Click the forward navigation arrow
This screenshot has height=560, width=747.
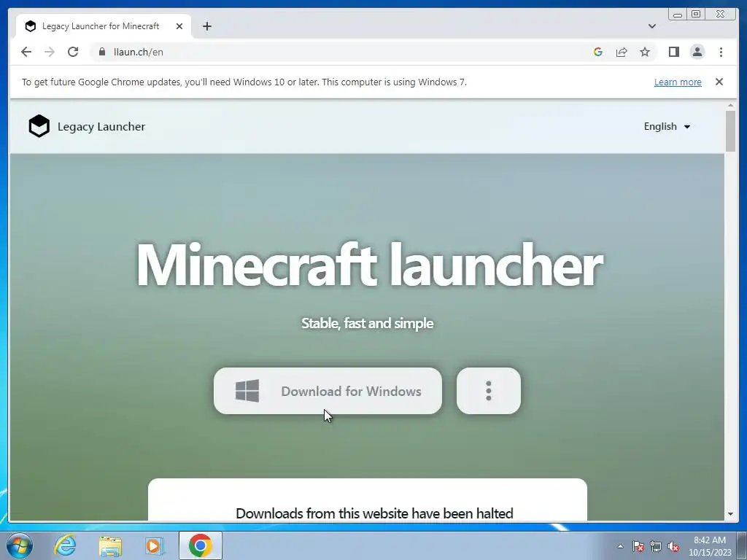click(50, 52)
